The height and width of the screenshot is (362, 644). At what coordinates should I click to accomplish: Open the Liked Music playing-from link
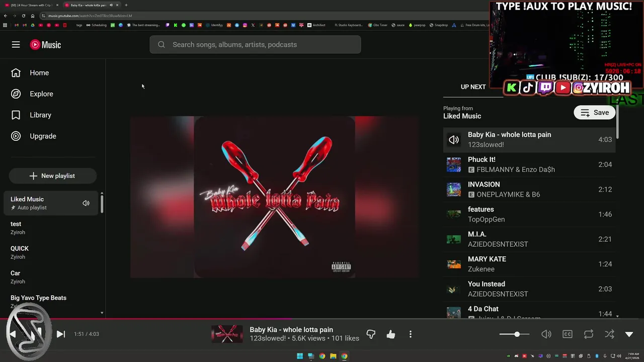[462, 116]
